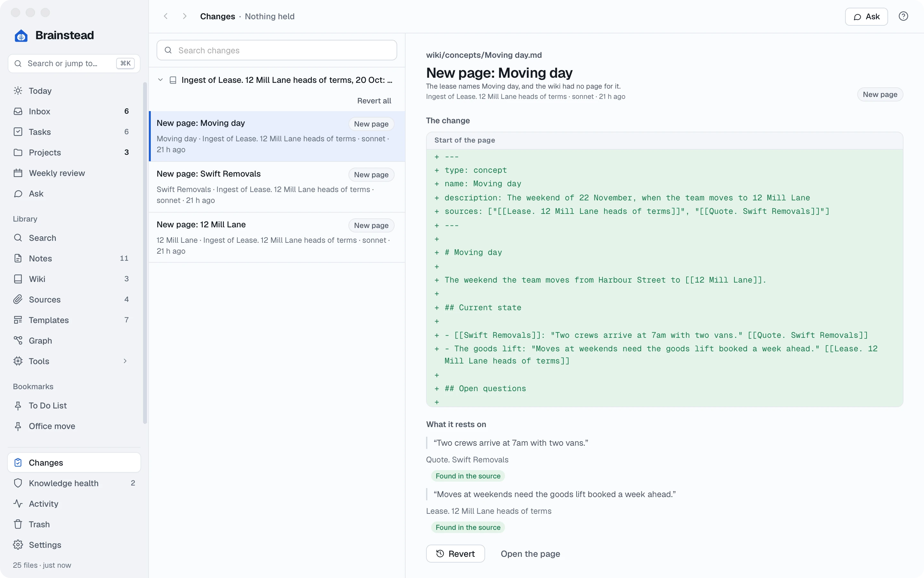Collapse the Ingest of Lease group
This screenshot has width=924, height=578.
tap(160, 80)
